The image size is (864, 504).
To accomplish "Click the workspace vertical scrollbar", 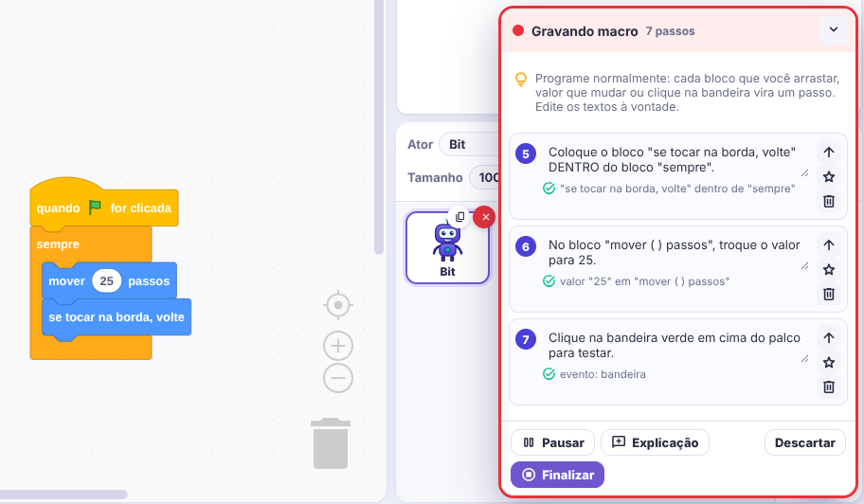I will click(x=379, y=127).
